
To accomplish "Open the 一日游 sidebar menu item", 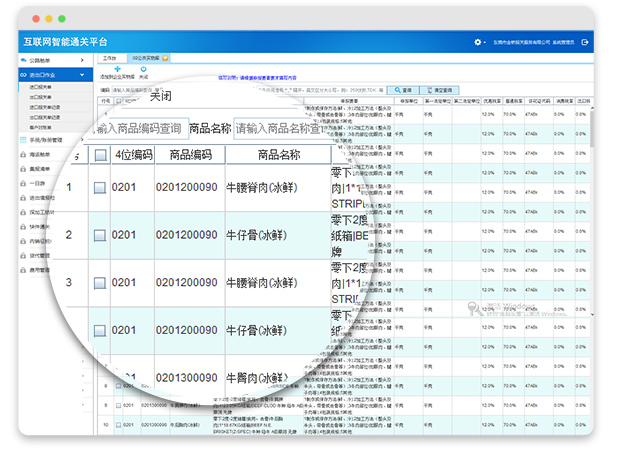I will tap(36, 183).
